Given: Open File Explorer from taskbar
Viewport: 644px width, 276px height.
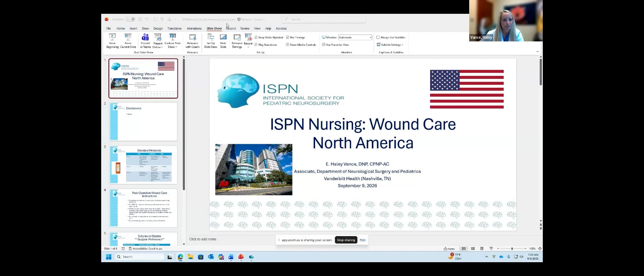Looking at the screenshot, I should [191, 257].
